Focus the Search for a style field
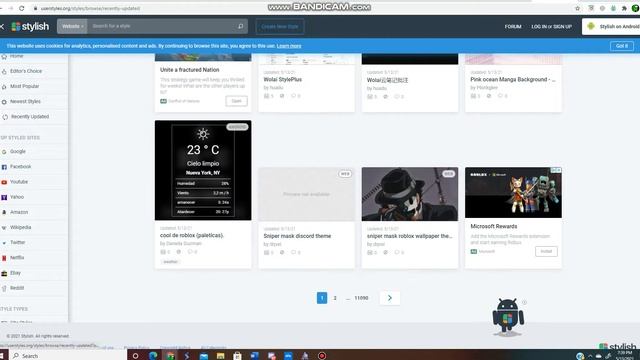 click(161, 27)
